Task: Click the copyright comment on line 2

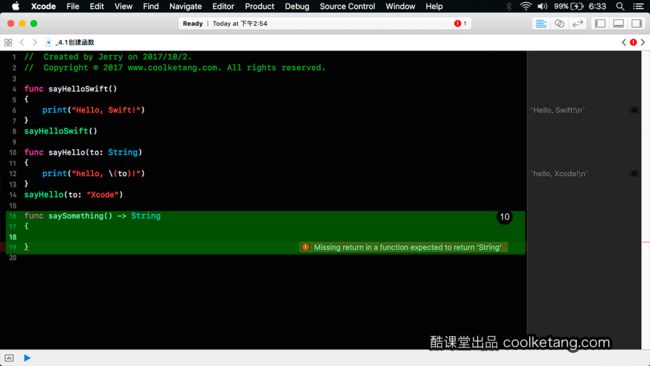Action: tap(175, 68)
